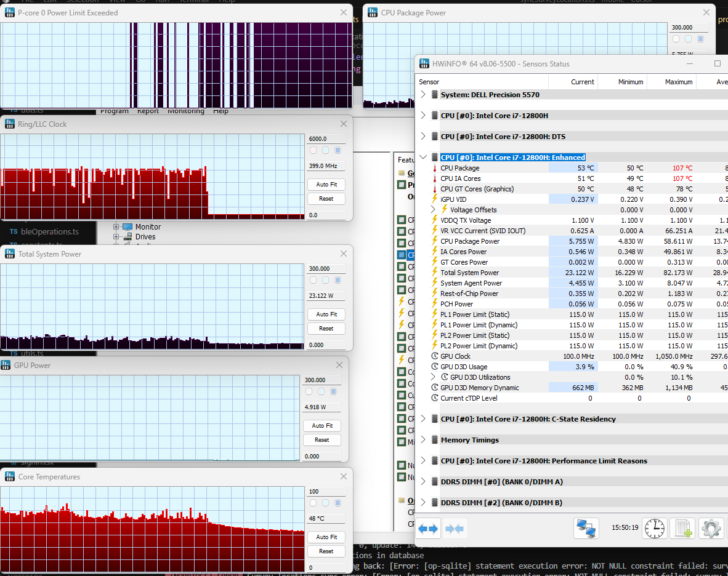Expand the Memory Timings group
Viewport: 728px width, 576px height.
pyautogui.click(x=423, y=439)
